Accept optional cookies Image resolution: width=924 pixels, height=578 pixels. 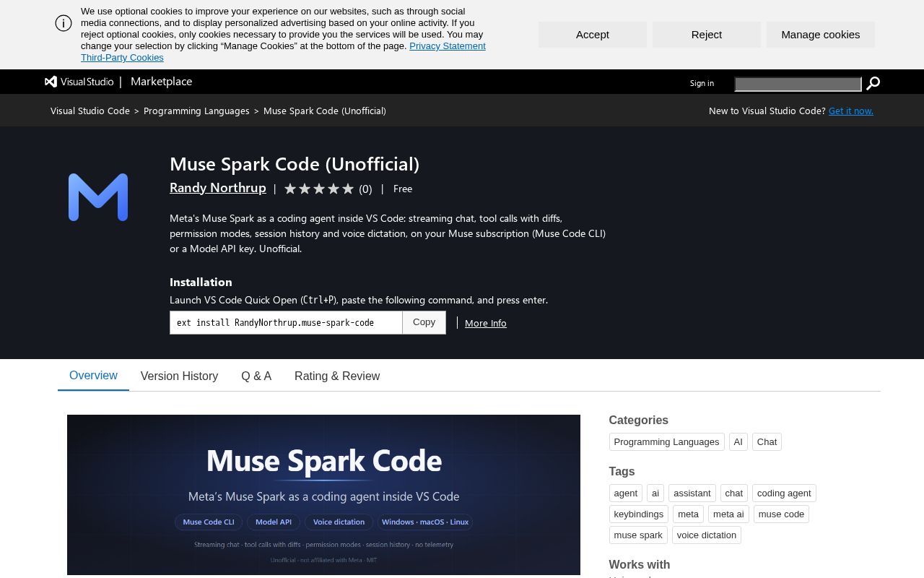(593, 35)
